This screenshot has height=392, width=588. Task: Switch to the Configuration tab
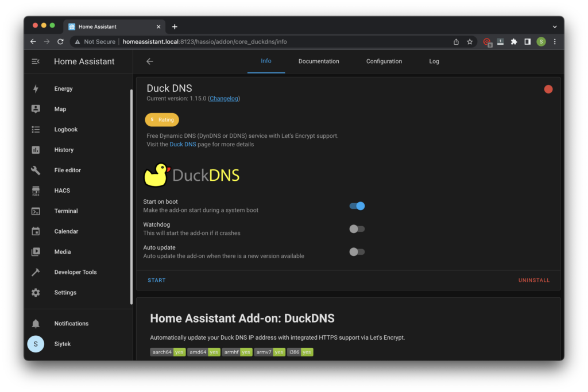coord(384,61)
